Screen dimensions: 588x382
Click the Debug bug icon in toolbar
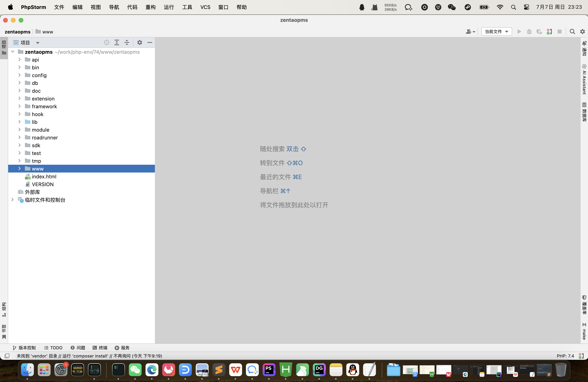click(x=529, y=32)
